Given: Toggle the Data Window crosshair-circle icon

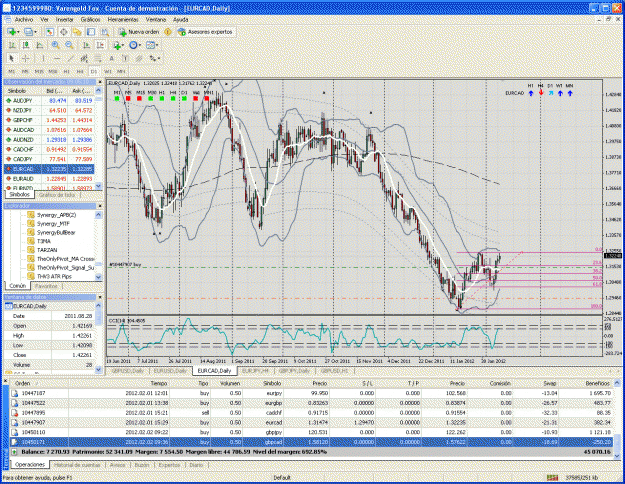Looking at the screenshot, I should click(x=63, y=32).
